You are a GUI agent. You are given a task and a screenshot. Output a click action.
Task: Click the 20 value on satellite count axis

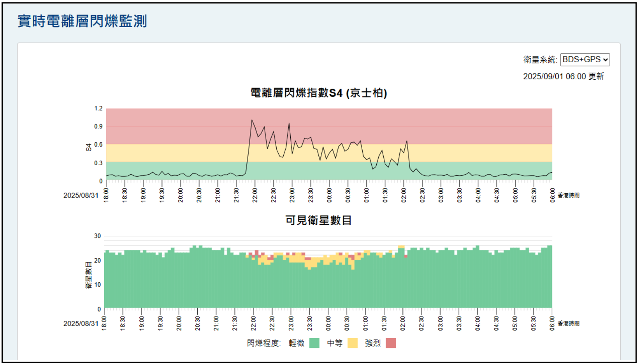(x=98, y=261)
